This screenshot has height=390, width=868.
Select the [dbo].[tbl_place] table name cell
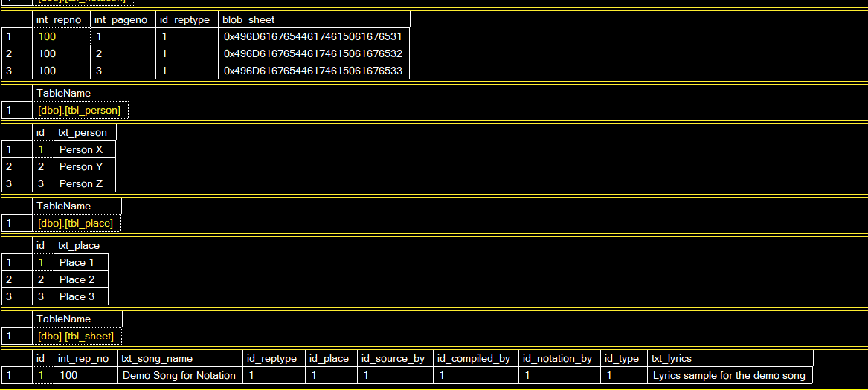coord(75,223)
